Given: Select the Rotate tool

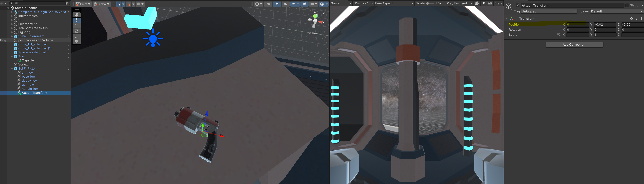Looking at the screenshot, I should tap(76, 25).
